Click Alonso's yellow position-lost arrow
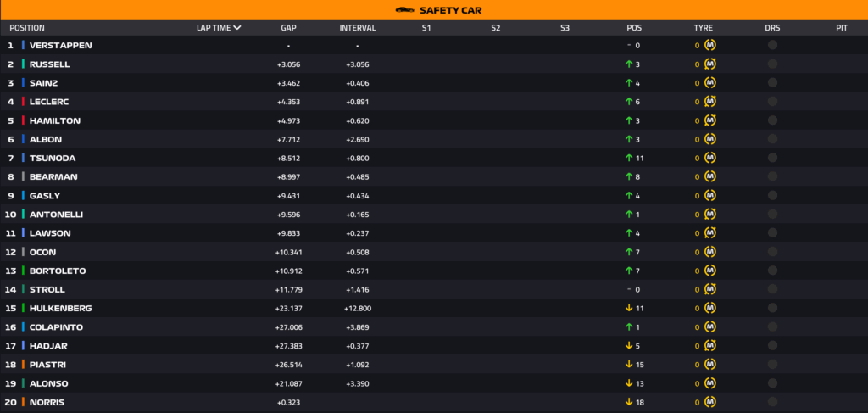Image resolution: width=868 pixels, height=413 pixels. pos(628,383)
